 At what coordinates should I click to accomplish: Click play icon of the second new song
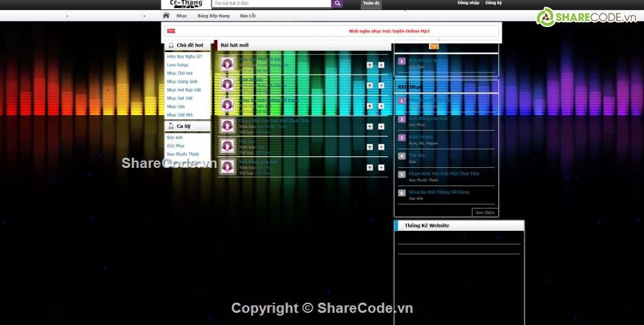227,85
